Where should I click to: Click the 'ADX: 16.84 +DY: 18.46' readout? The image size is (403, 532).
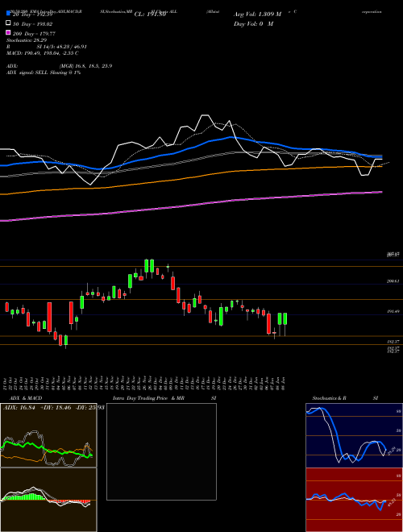click(37, 407)
